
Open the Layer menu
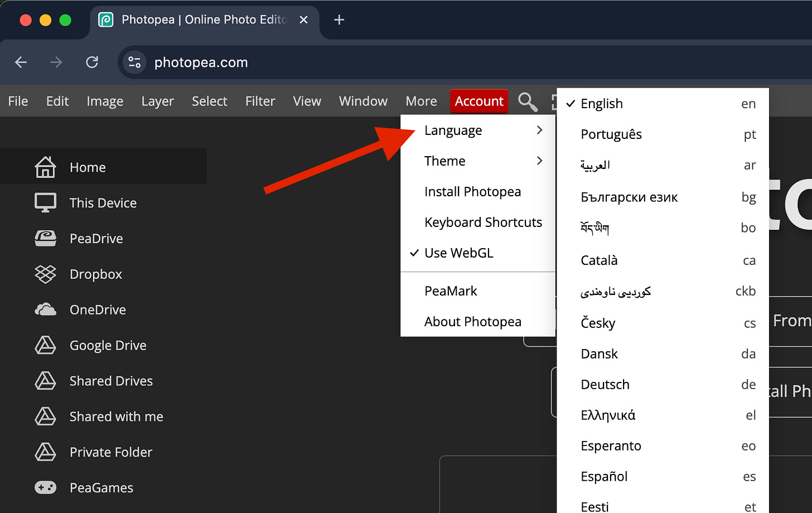pyautogui.click(x=158, y=101)
